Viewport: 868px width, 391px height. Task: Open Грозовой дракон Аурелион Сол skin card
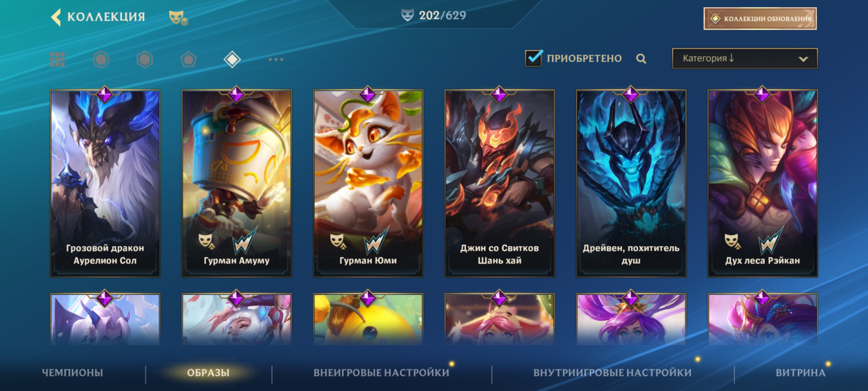(x=105, y=183)
